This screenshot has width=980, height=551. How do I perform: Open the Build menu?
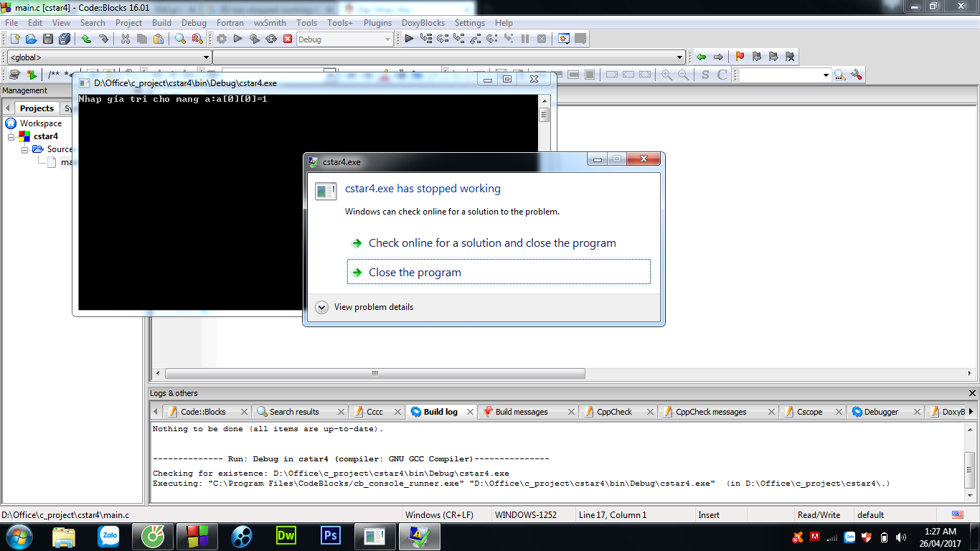pos(161,23)
